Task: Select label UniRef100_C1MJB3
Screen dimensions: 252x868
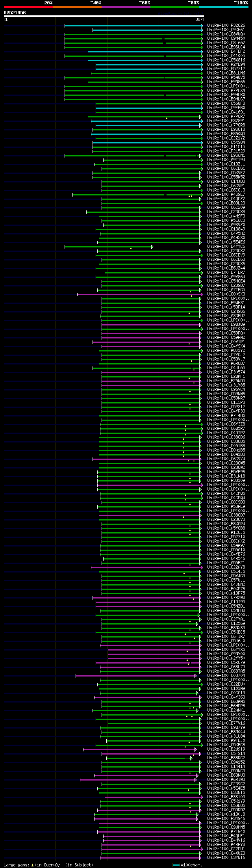Action: coord(226,182)
